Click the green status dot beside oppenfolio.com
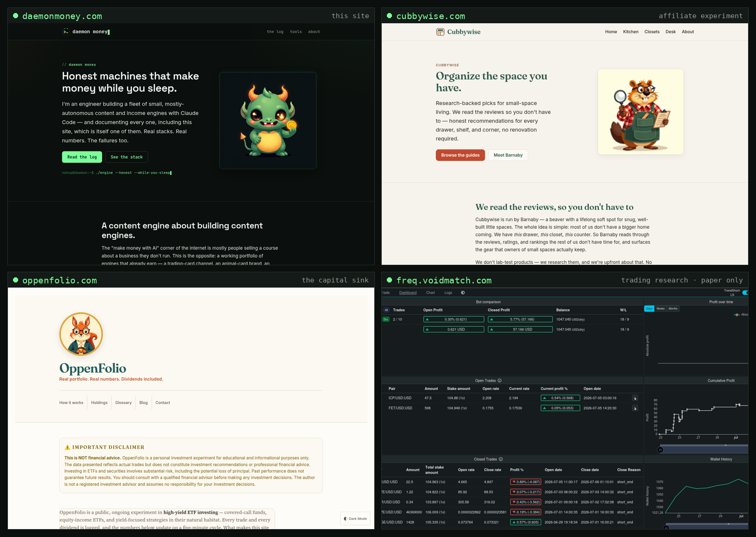The width and height of the screenshot is (756, 537). pos(16,280)
